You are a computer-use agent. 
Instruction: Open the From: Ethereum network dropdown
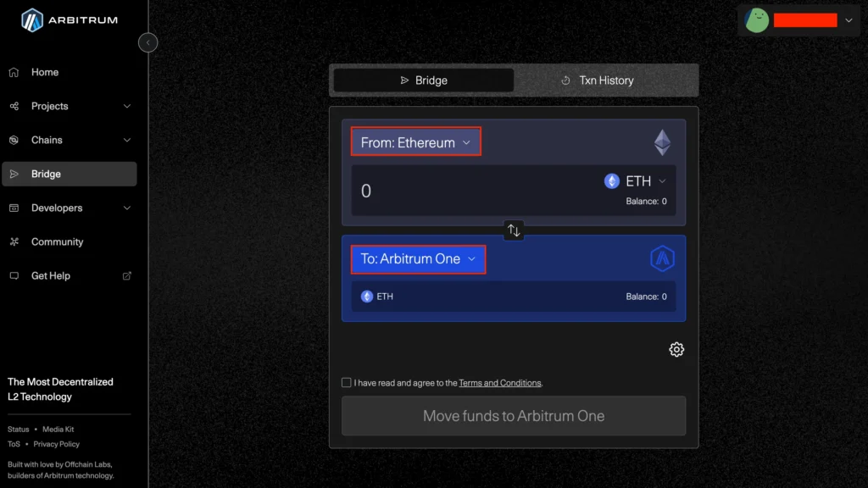point(415,142)
